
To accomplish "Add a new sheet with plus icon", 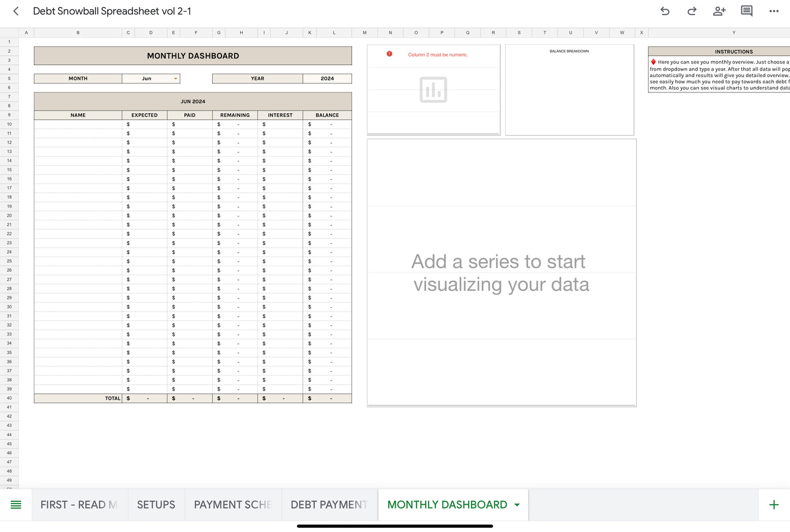I will pyautogui.click(x=774, y=505).
